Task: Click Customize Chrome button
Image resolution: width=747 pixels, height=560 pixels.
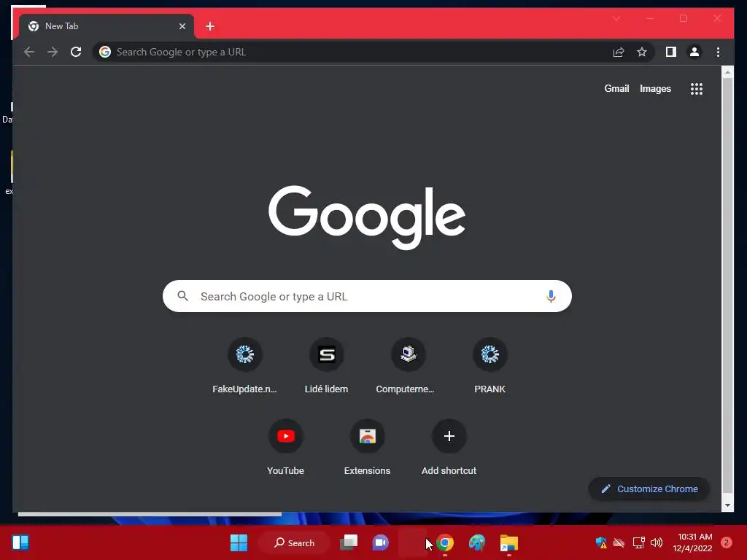Action: [649, 489]
